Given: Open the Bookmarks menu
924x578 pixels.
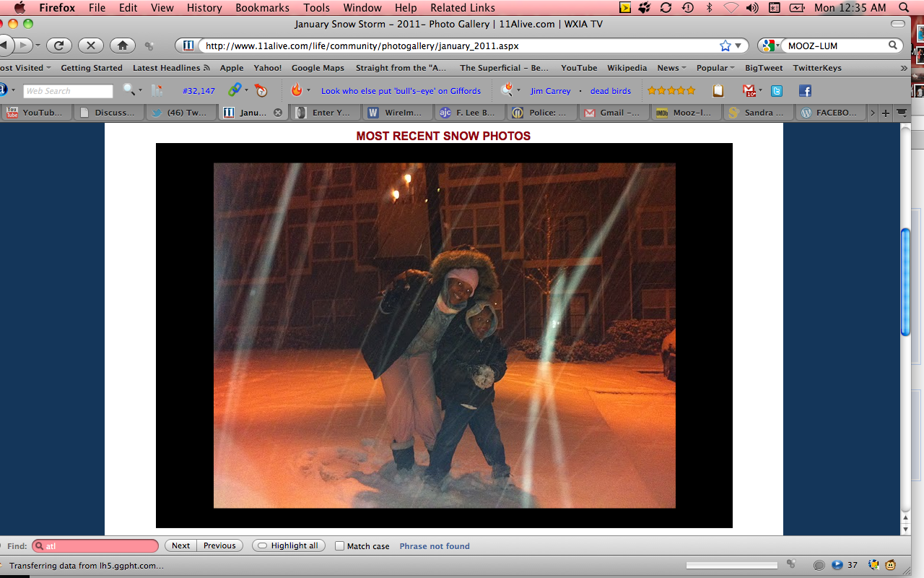Looking at the screenshot, I should click(262, 8).
